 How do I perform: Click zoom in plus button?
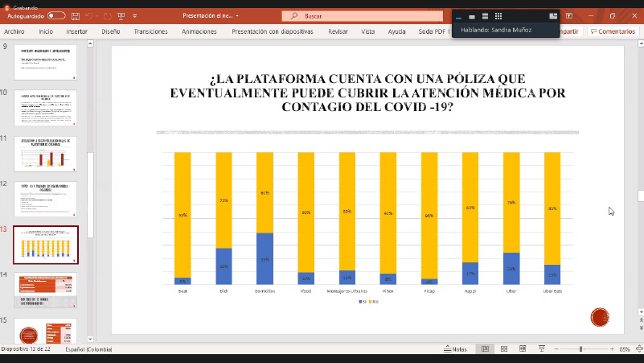612,349
